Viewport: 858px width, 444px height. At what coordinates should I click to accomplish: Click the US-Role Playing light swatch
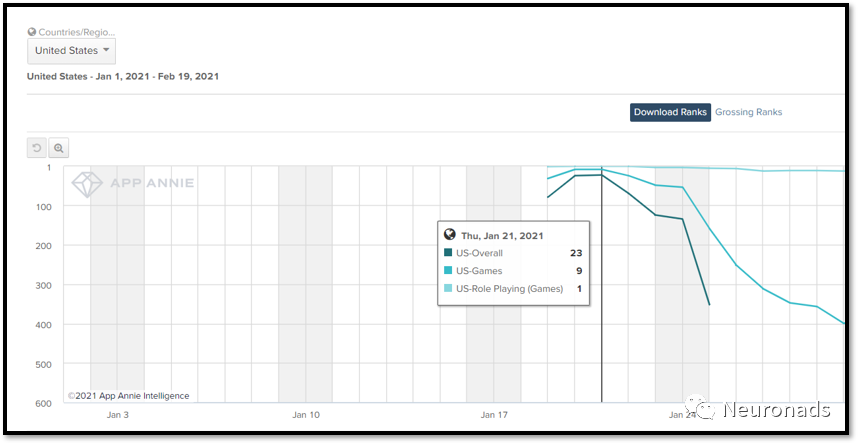[449, 289]
